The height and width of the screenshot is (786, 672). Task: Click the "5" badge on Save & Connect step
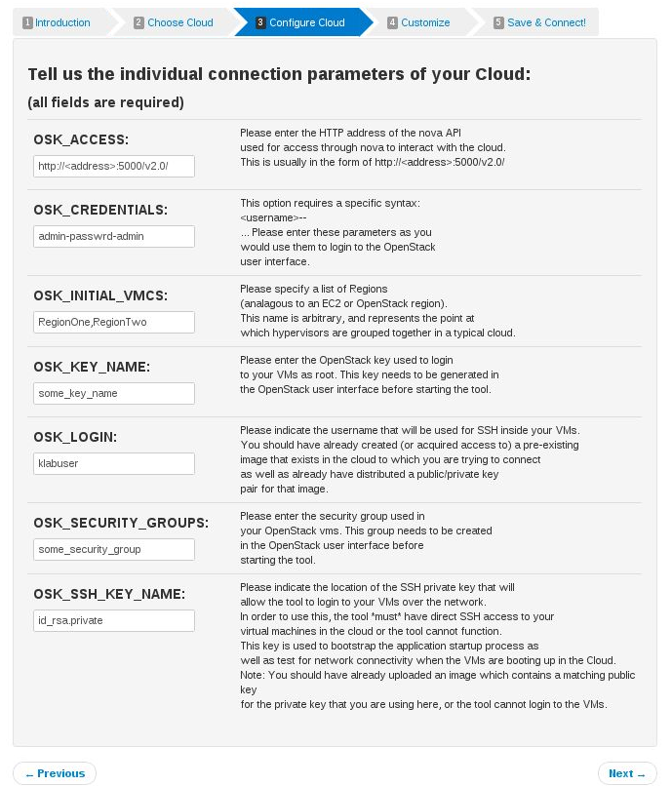499,22
